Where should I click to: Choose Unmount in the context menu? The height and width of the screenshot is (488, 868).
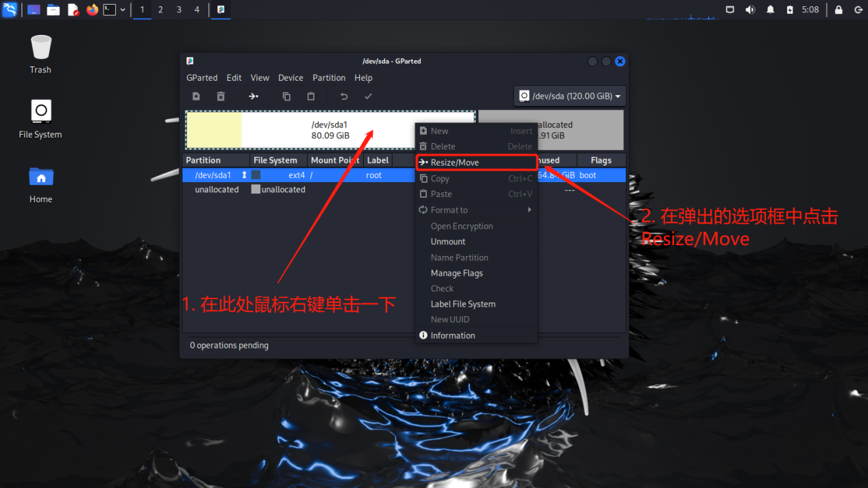coord(476,242)
